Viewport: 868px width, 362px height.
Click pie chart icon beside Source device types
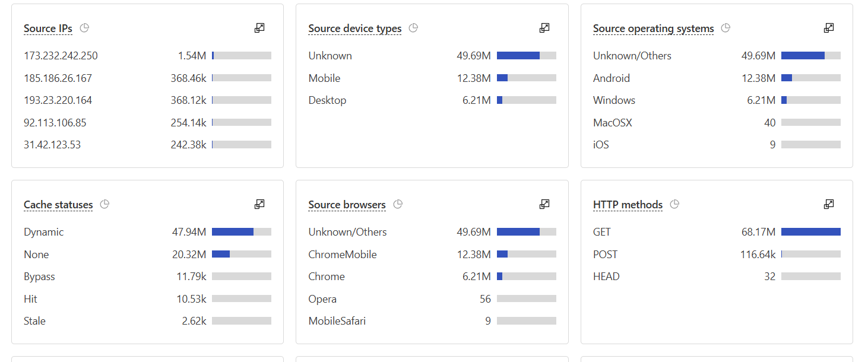[414, 28]
